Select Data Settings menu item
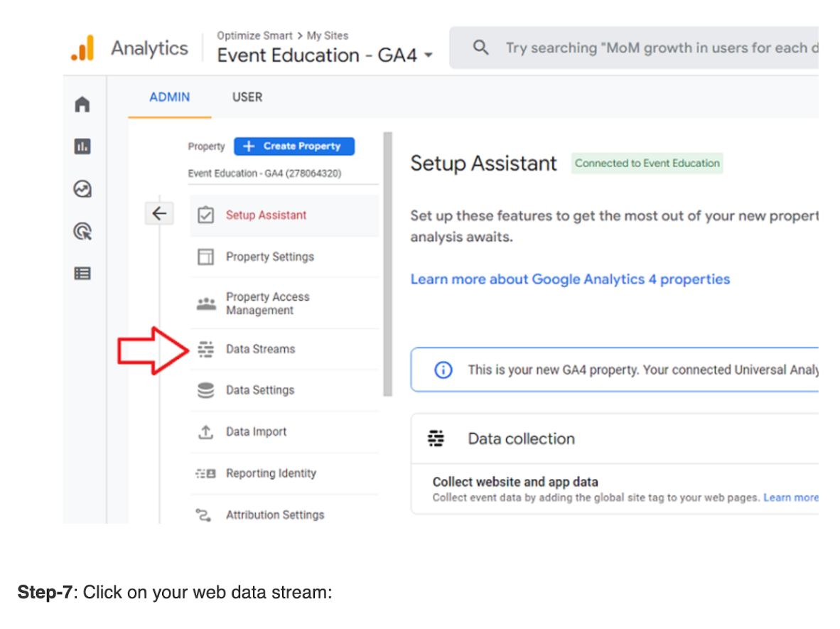The height and width of the screenshot is (629, 840). click(259, 390)
